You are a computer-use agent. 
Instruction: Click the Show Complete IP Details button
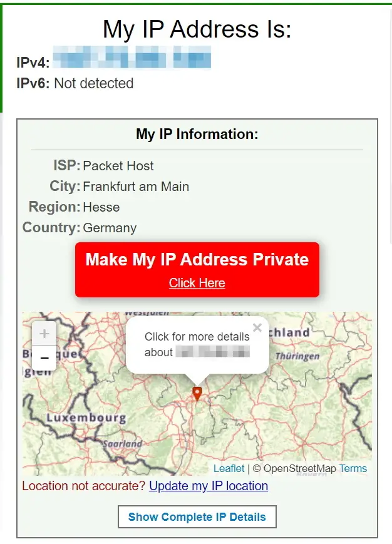click(x=197, y=516)
